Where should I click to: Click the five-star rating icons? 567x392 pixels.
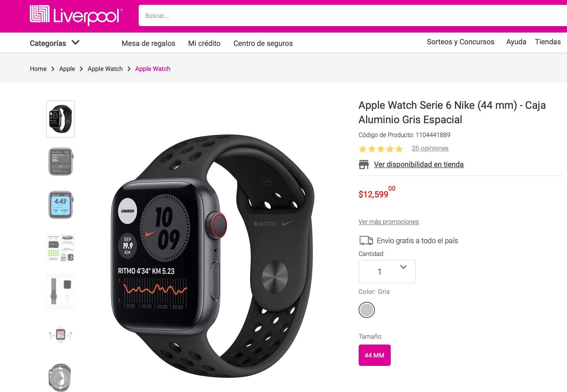click(x=381, y=149)
